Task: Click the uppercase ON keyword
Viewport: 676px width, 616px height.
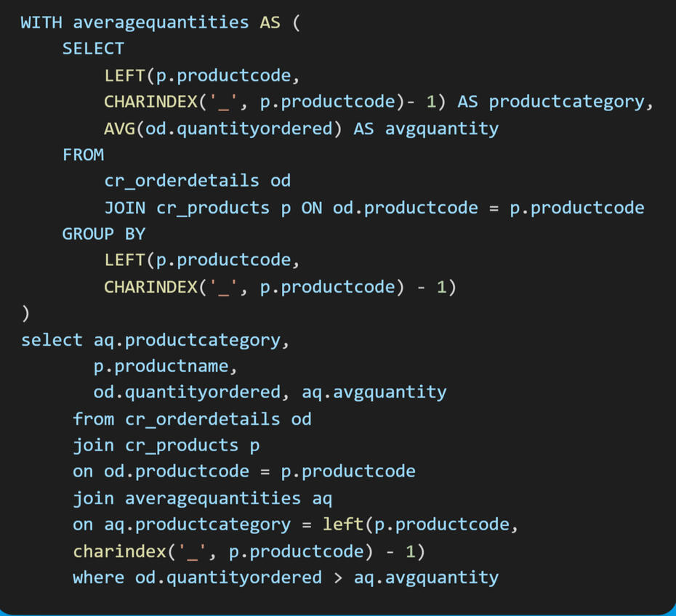Action: (312, 208)
